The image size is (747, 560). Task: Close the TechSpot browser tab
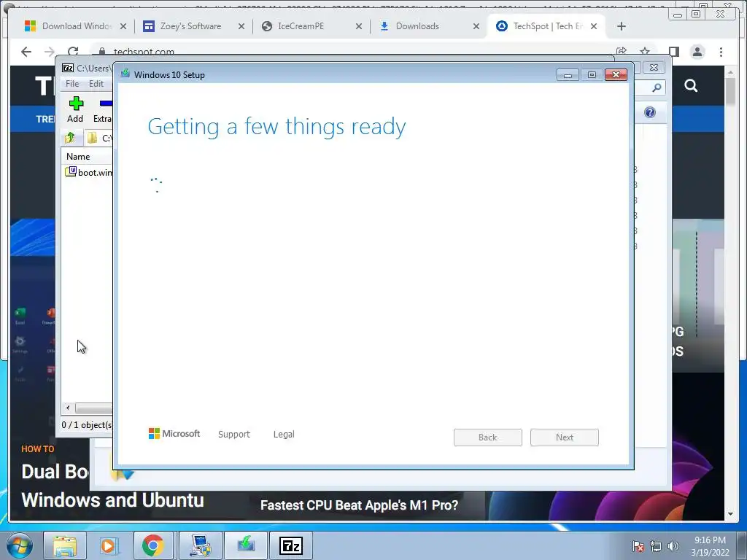click(x=594, y=26)
